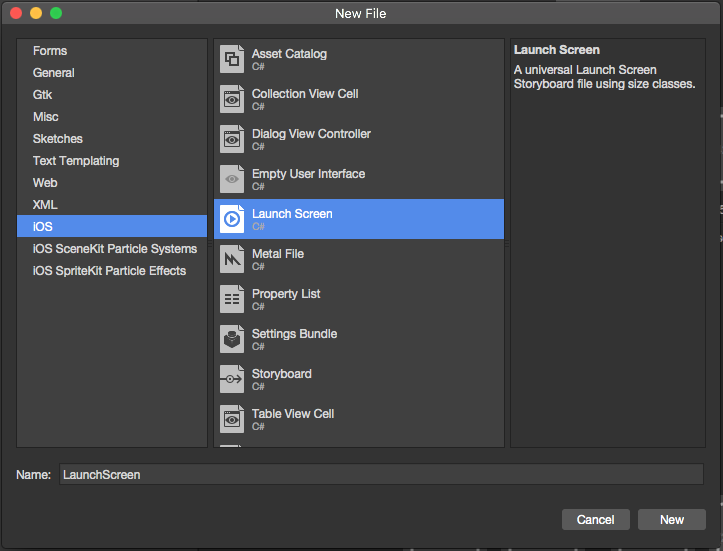Choose the Collection View Cell icon
723x551 pixels.
point(232,99)
